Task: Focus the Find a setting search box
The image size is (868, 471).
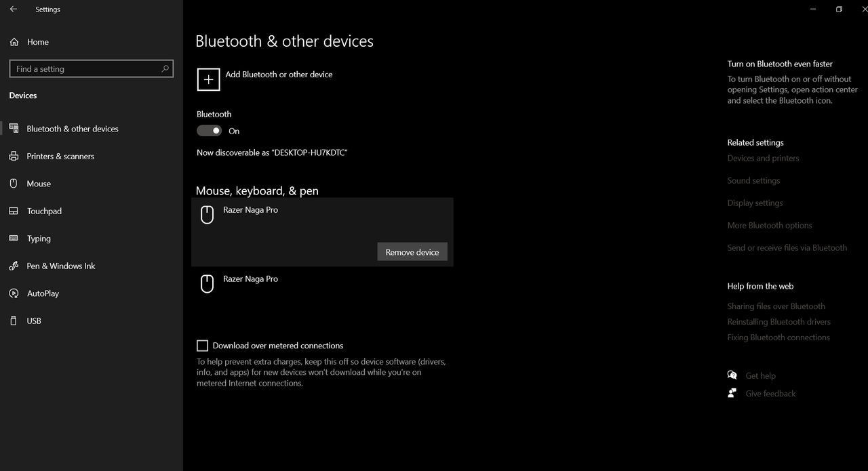Action: pyautogui.click(x=91, y=68)
